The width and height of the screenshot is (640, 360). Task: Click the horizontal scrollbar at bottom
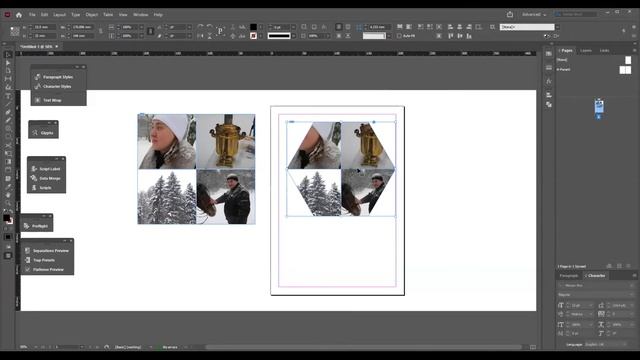point(363,347)
